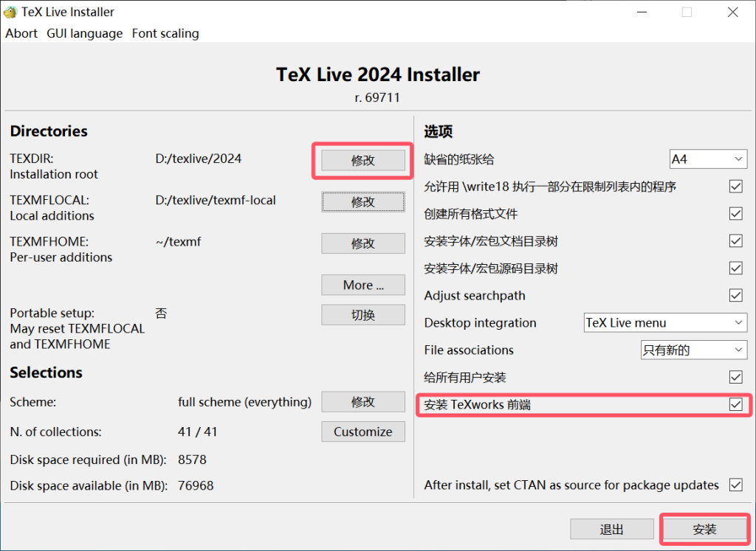756x551 pixels.
Task: Click 修改 button for TEXMFHOME directory
Action: point(363,243)
